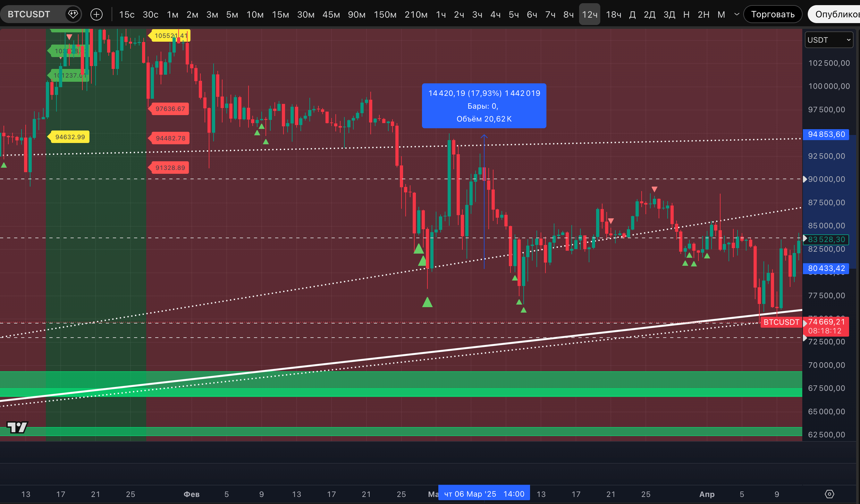Viewport: 860px width, 504px height.
Task: Click the blue measurement info box
Action: pyautogui.click(x=484, y=106)
